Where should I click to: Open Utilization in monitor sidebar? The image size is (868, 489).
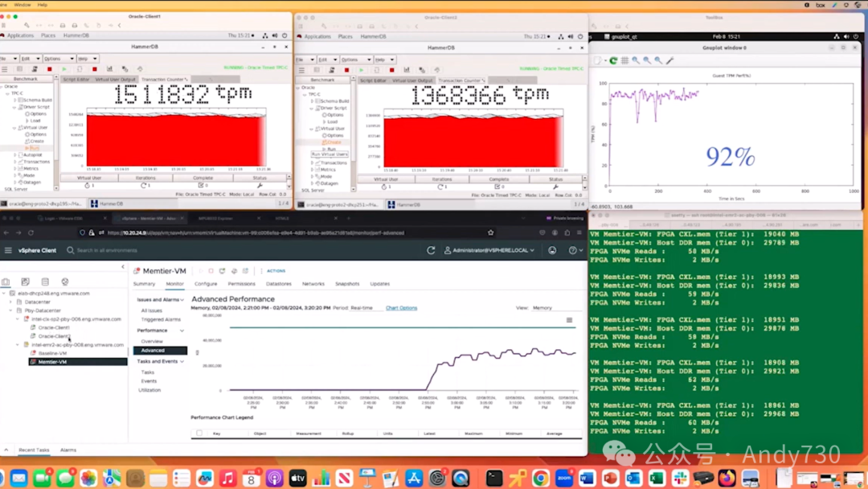coord(149,390)
